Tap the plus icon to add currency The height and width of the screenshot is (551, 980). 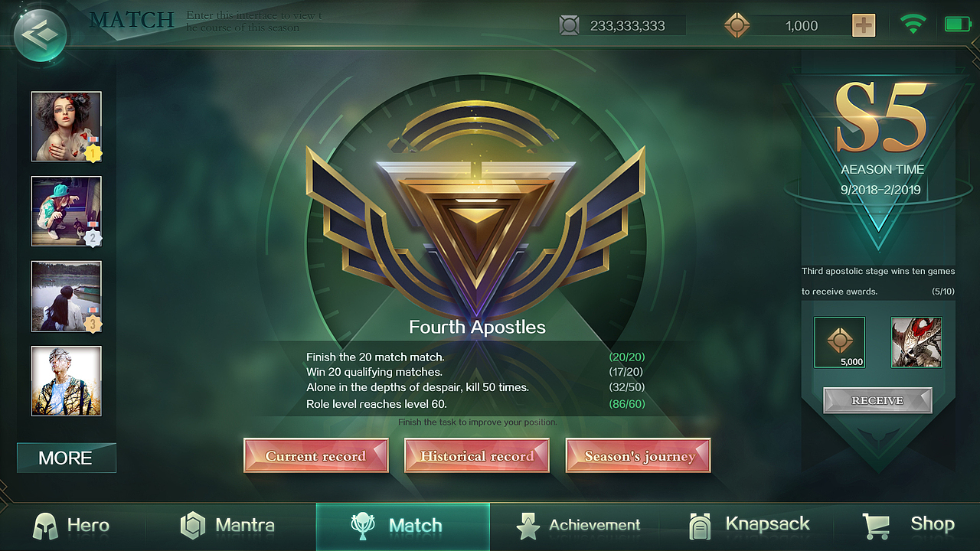pyautogui.click(x=864, y=25)
